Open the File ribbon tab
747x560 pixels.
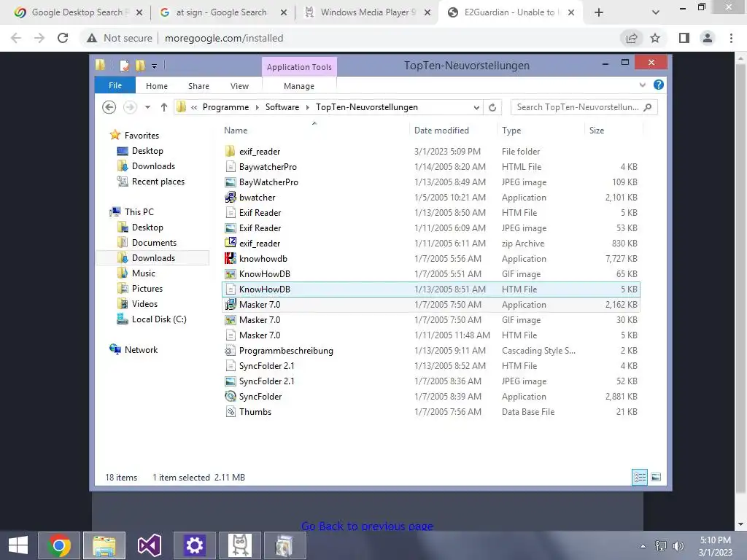coord(115,85)
